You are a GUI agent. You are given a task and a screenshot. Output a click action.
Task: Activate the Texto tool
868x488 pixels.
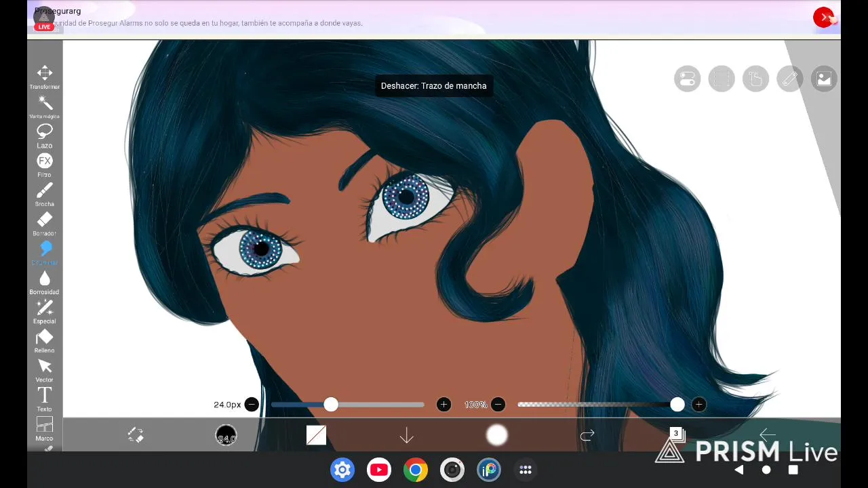pos(45,399)
